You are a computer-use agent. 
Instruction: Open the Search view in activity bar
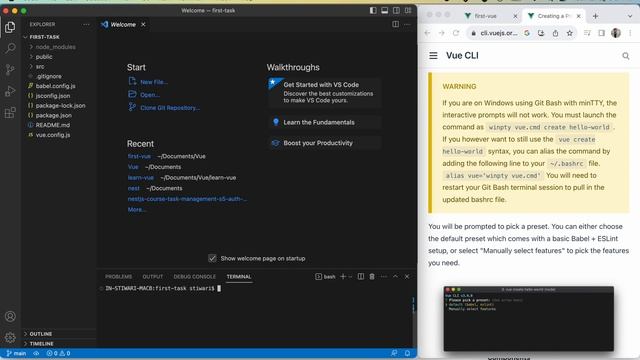[10, 48]
